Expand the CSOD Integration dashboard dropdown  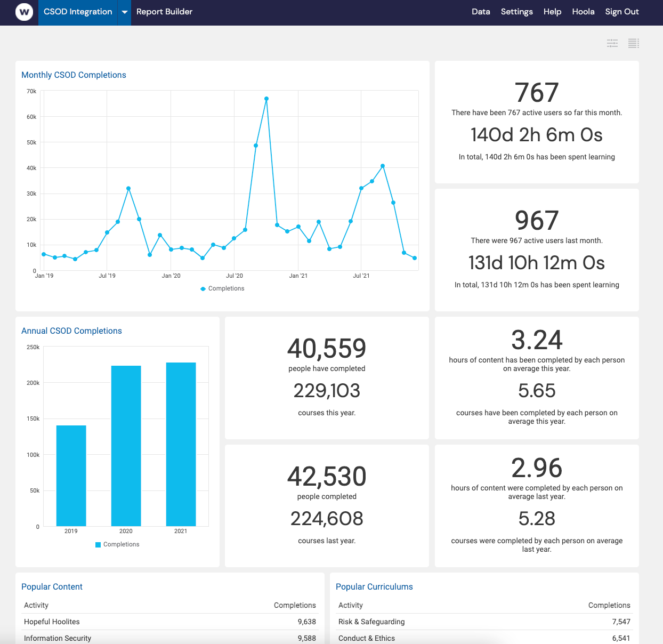124,12
